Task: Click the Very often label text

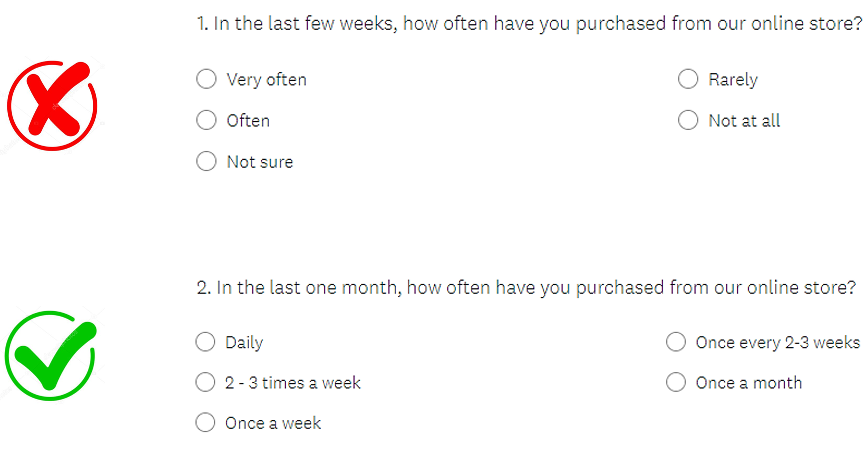Action: pyautogui.click(x=266, y=80)
